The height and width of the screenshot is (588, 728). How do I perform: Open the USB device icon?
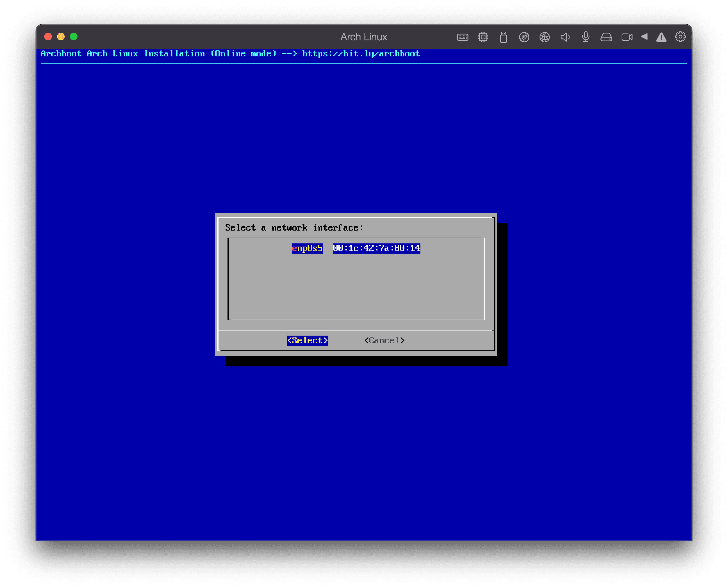click(504, 37)
